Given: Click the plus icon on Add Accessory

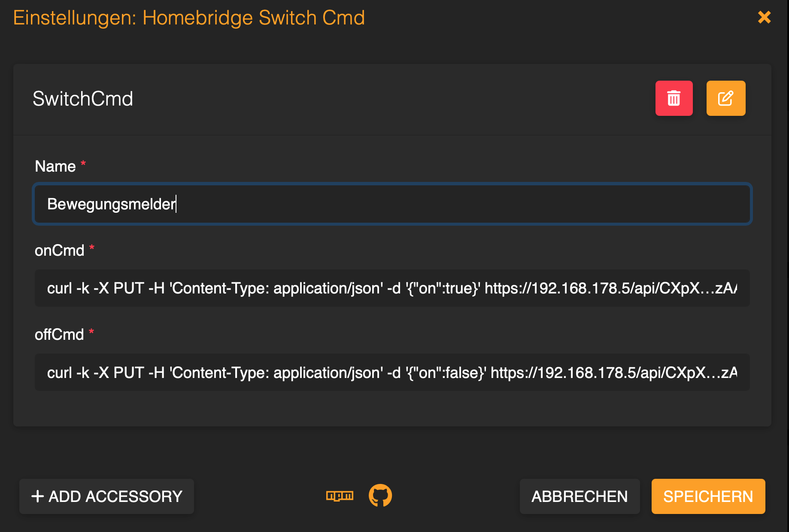Looking at the screenshot, I should click(x=38, y=496).
